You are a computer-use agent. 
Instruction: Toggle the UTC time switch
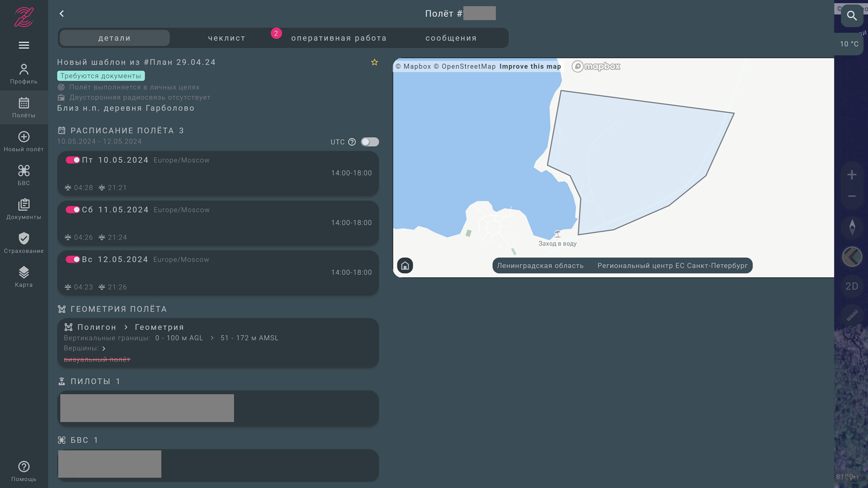click(370, 142)
